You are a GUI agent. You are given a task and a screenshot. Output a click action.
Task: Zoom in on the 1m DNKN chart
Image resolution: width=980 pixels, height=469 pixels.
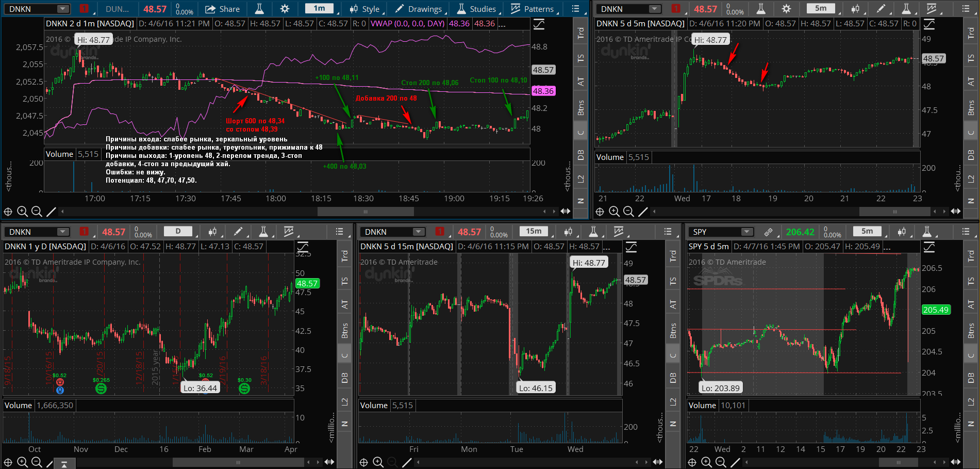tap(22, 211)
